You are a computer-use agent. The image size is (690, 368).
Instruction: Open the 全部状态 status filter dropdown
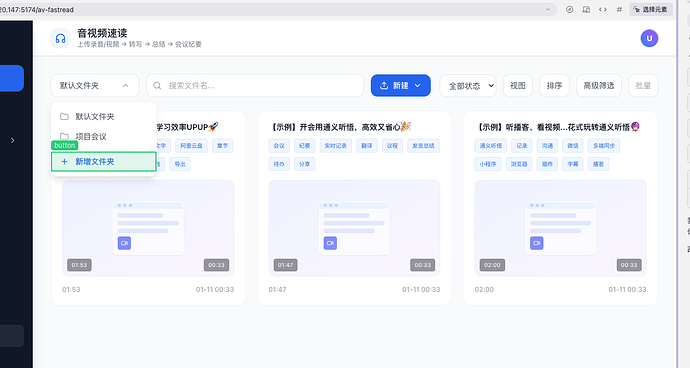[x=468, y=85]
